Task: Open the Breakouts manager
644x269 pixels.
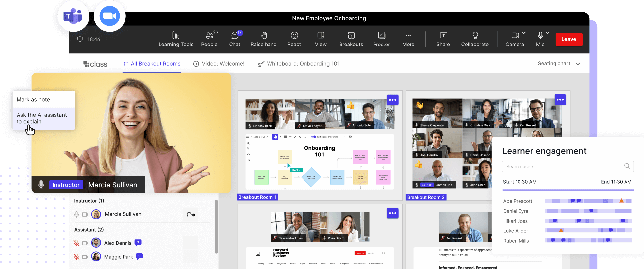Action: point(351,39)
